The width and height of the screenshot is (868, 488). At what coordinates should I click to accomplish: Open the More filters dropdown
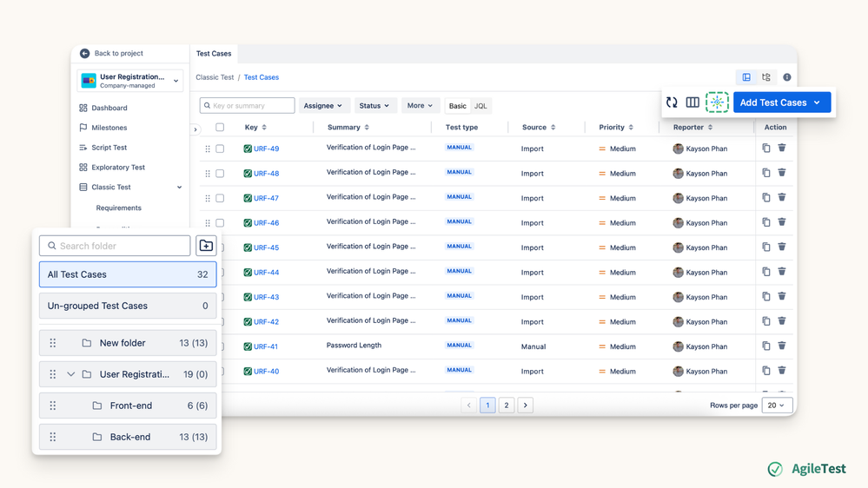click(420, 106)
